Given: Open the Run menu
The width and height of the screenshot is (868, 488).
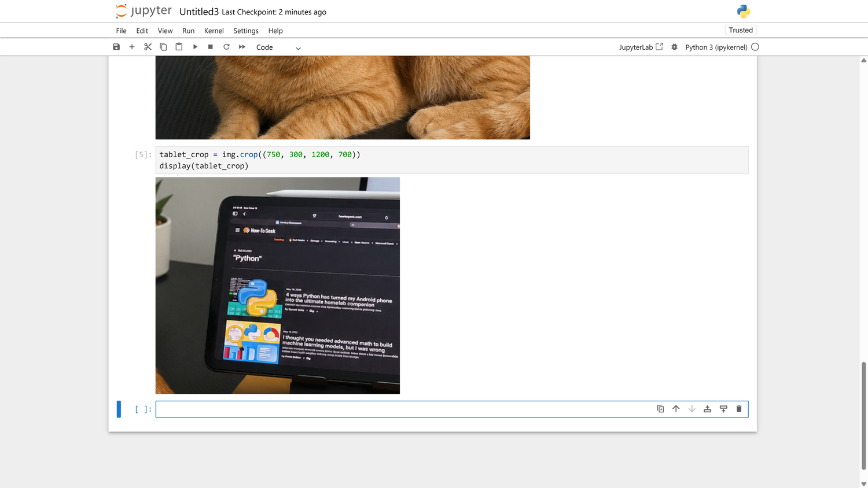Looking at the screenshot, I should [188, 31].
